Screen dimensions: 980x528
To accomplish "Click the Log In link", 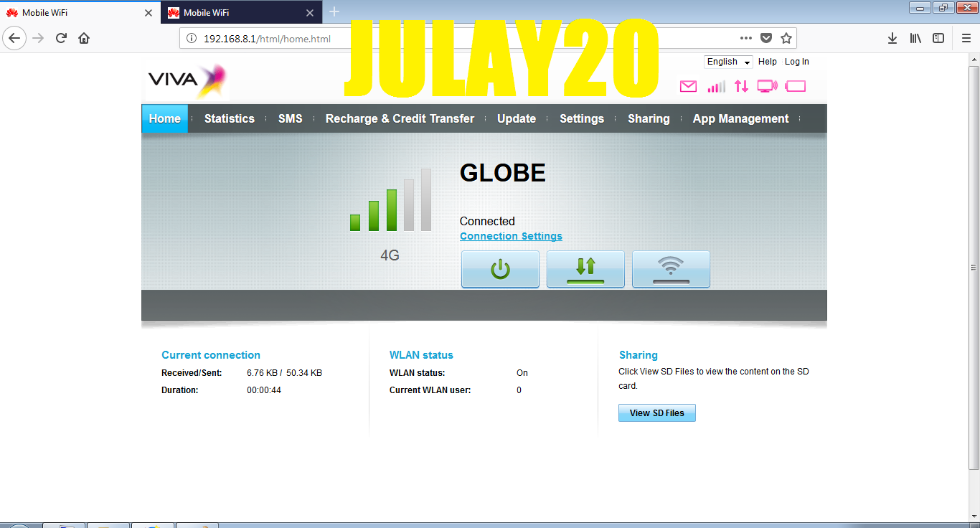I will (x=796, y=62).
